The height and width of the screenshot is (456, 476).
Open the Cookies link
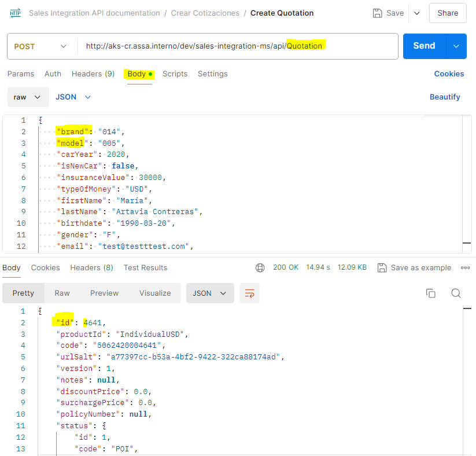pos(449,74)
